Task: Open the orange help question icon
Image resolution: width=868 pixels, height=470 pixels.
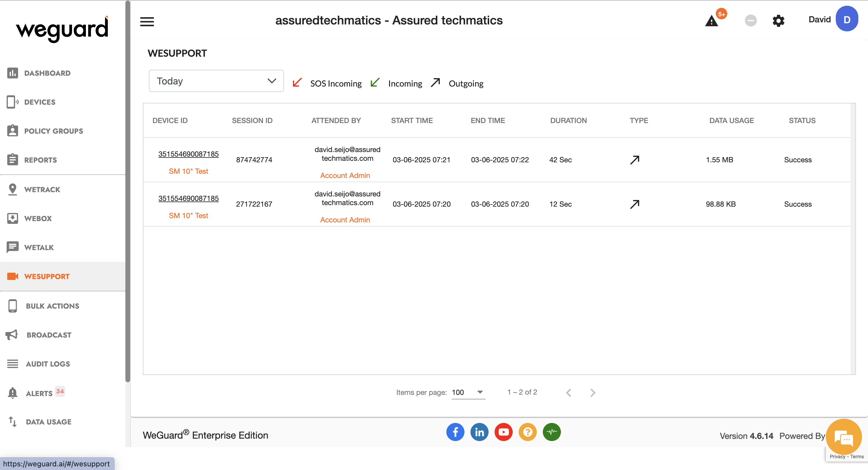Action: click(527, 432)
